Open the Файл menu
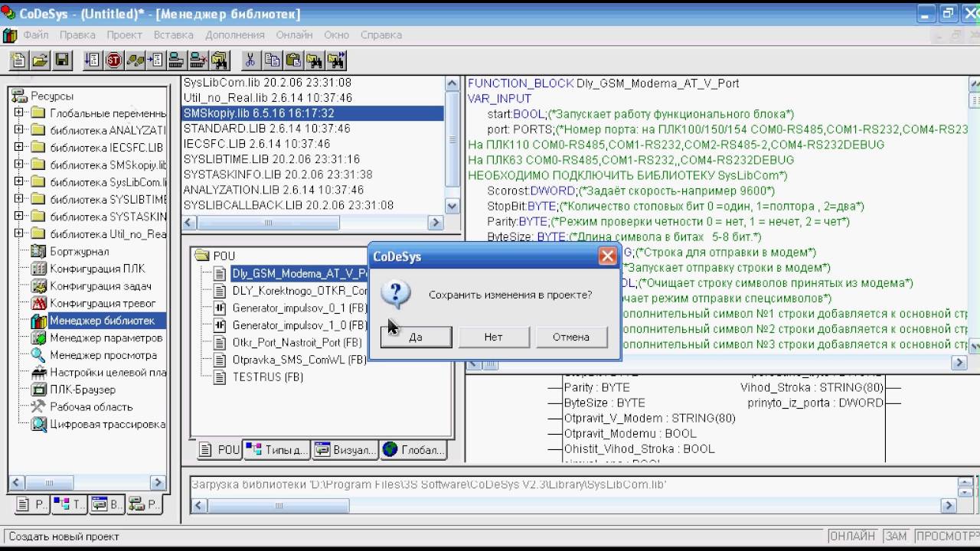This screenshot has height=551, width=980. [36, 35]
